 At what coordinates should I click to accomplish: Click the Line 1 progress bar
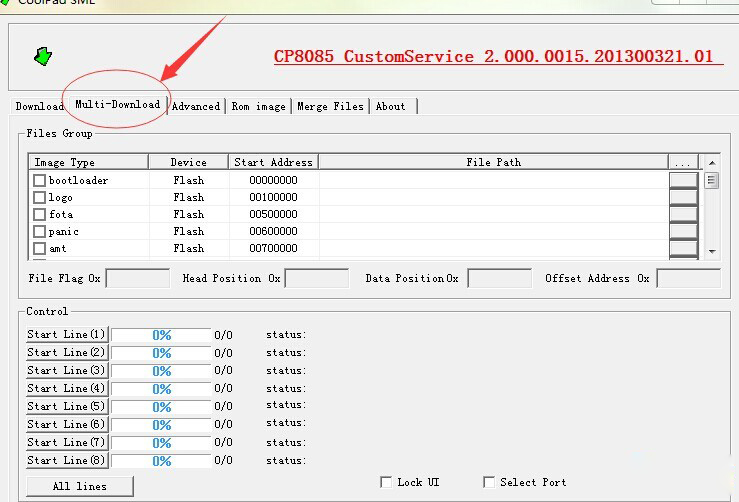click(x=161, y=335)
